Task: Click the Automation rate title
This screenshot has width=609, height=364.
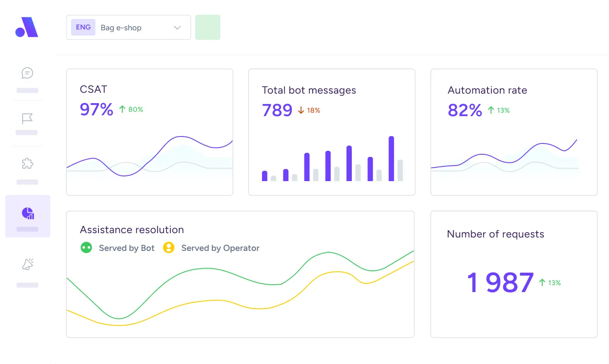Action: (488, 90)
